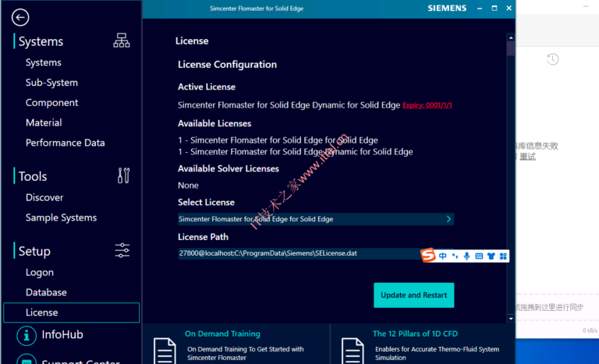This screenshot has width=599, height=364.
Task: Click the Tools wrench icon
Action: (x=122, y=175)
